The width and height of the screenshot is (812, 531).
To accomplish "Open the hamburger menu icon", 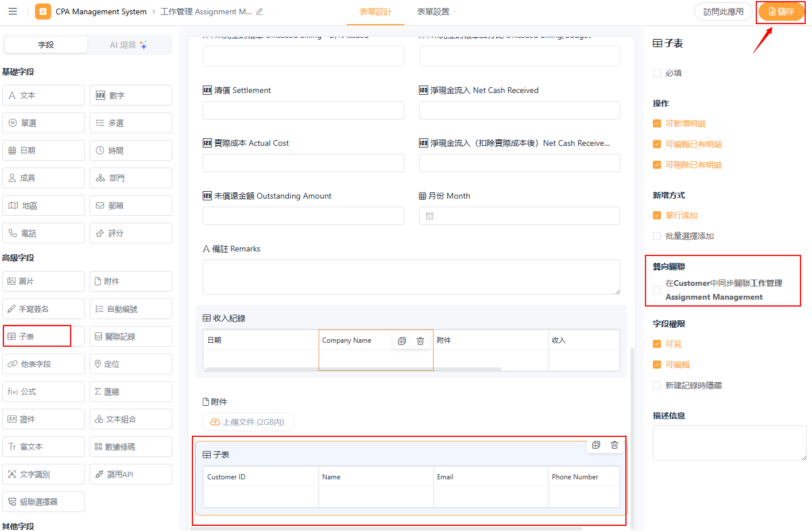I will pyautogui.click(x=13, y=11).
